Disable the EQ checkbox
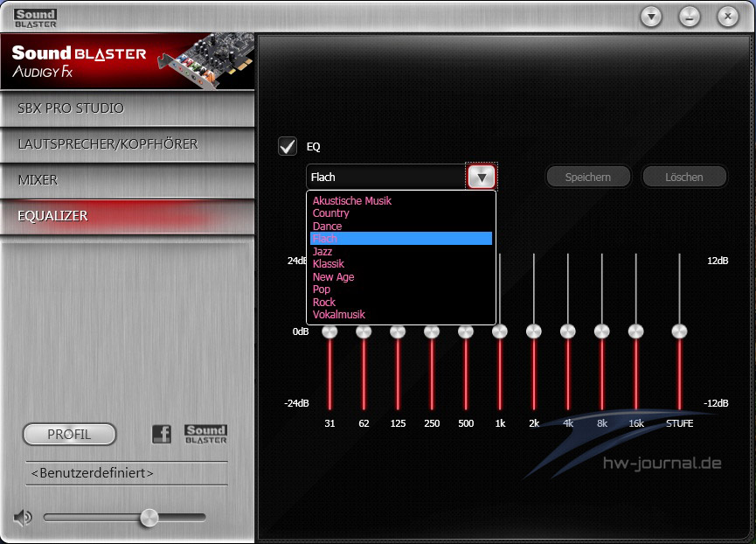Image resolution: width=756 pixels, height=544 pixels. (288, 146)
